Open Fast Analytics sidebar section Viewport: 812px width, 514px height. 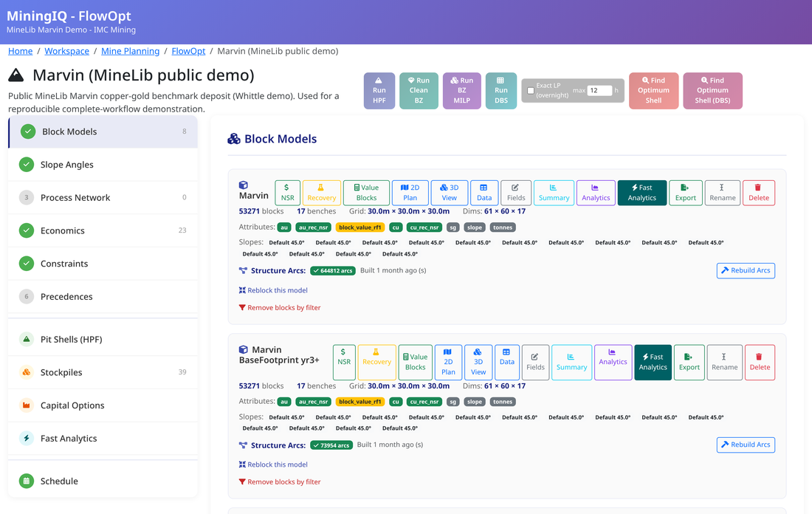click(x=103, y=439)
